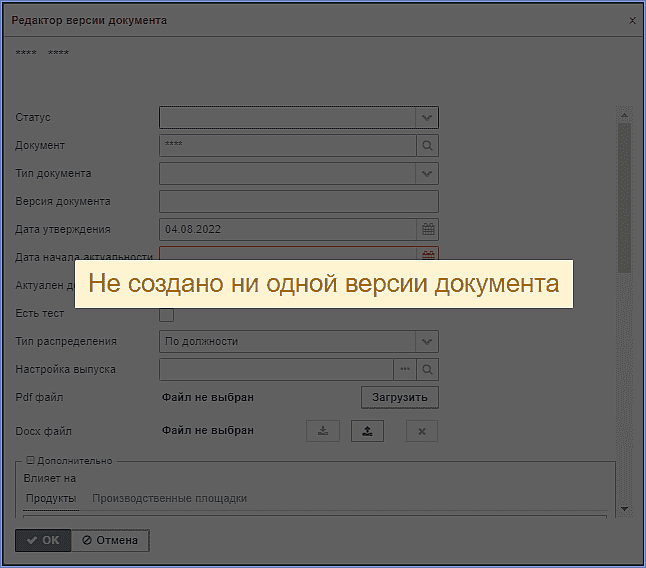Click the download icon for Docx файл

[323, 431]
